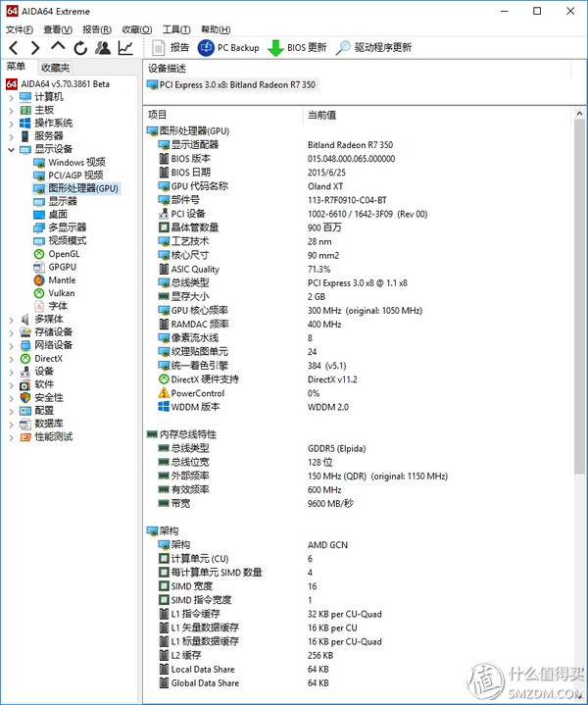Expand the 多媒体 tree node
The width and height of the screenshot is (588, 705).
click(11, 320)
